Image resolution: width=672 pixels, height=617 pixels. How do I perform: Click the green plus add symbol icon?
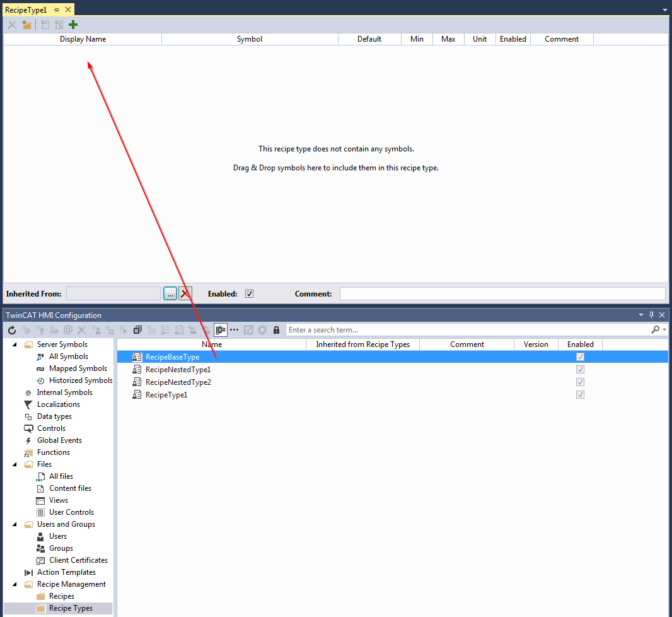[73, 25]
